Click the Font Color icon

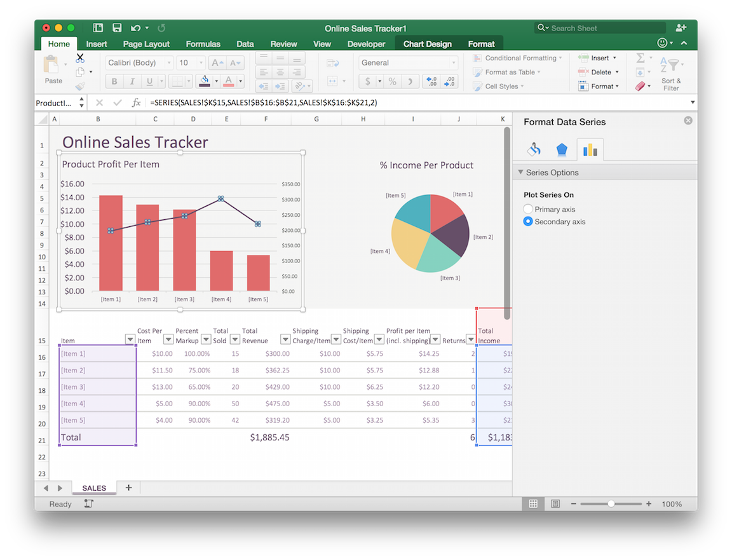(x=228, y=81)
